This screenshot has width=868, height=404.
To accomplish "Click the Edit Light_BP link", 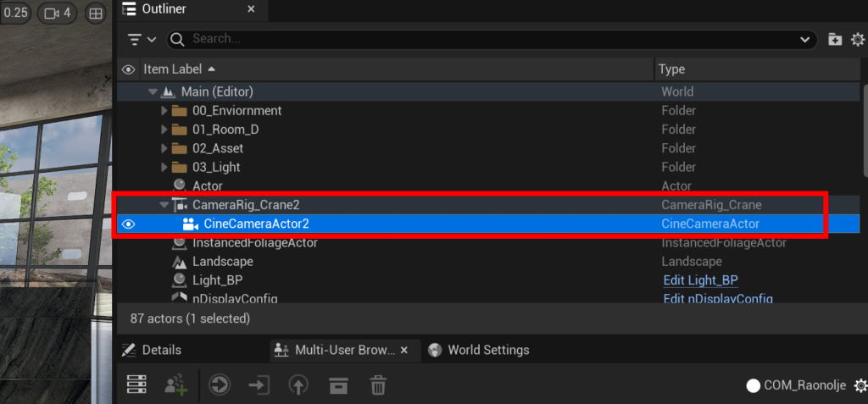I will (700, 280).
